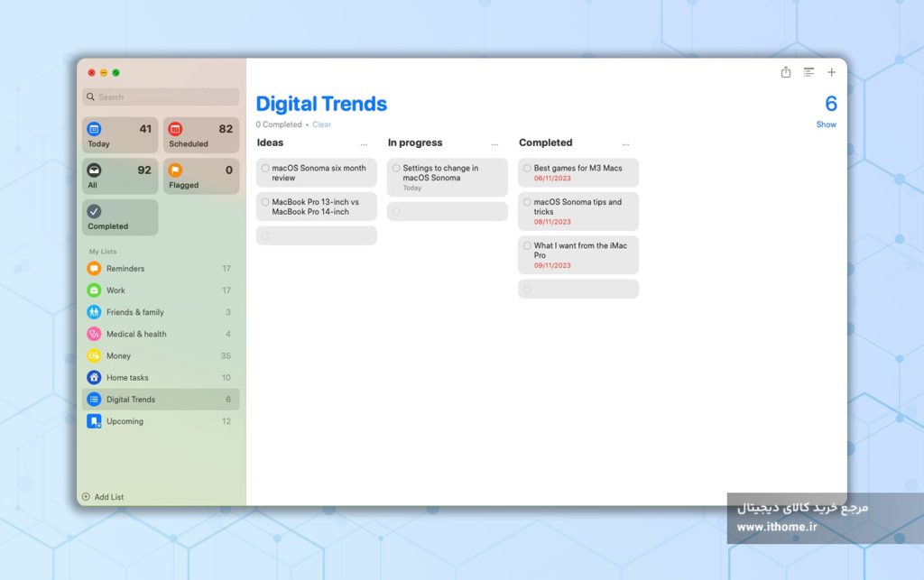Click the search magnifier icon
924x580 pixels.
coord(90,97)
